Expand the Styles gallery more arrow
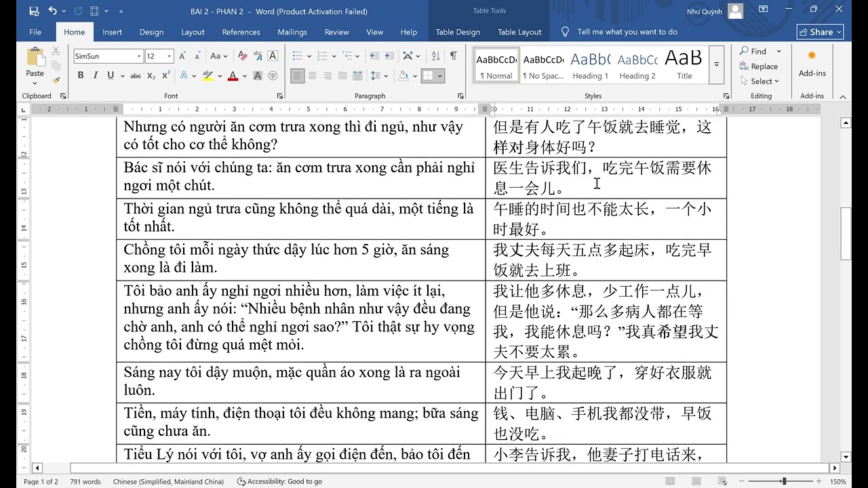Screen dimensions: 868x488 (x=717, y=64)
